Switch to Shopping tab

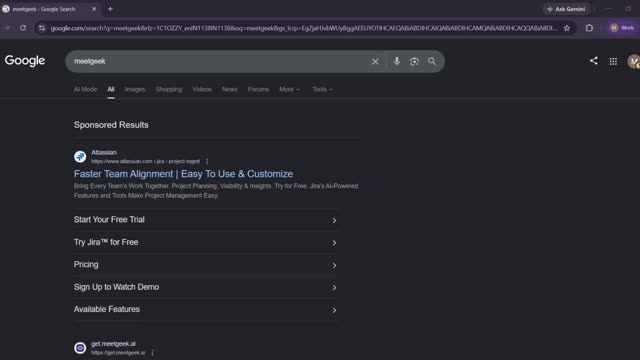coord(169,89)
